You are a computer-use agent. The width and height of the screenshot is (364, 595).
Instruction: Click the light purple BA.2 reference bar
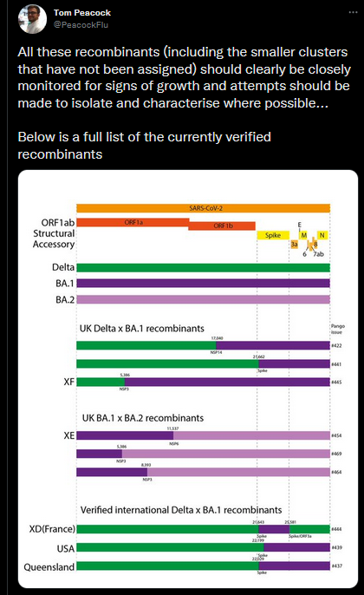tap(203, 299)
